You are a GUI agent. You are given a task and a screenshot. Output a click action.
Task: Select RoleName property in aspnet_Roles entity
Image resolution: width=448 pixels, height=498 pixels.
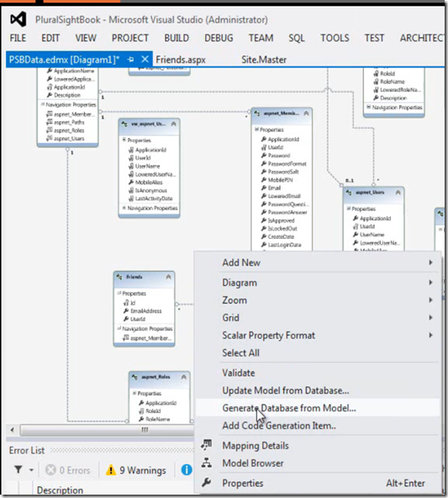pyautogui.click(x=155, y=419)
